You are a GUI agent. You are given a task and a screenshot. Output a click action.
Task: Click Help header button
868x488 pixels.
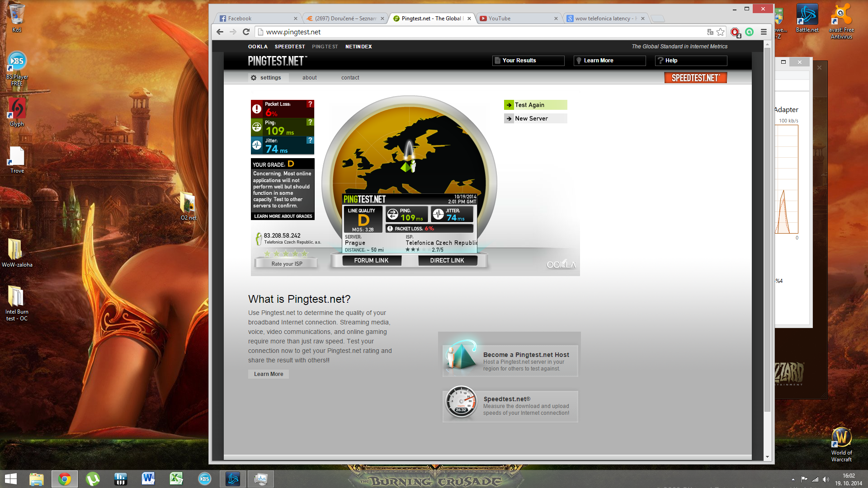[691, 61]
